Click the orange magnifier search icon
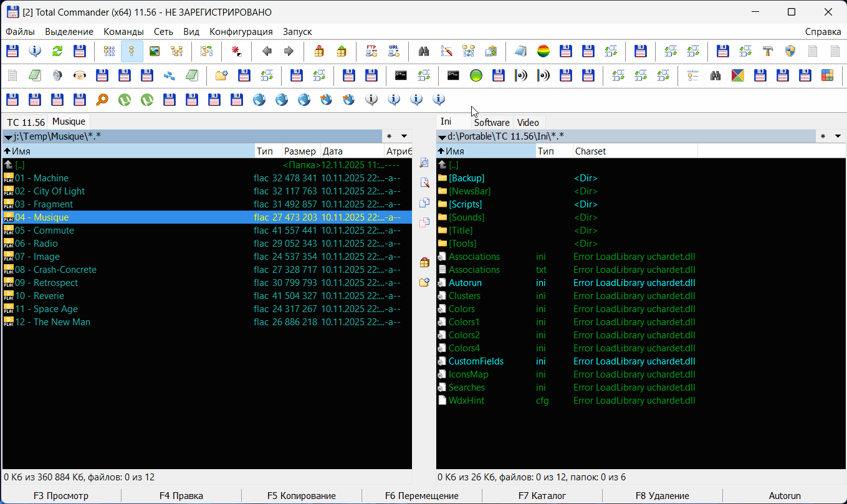 pos(102,99)
